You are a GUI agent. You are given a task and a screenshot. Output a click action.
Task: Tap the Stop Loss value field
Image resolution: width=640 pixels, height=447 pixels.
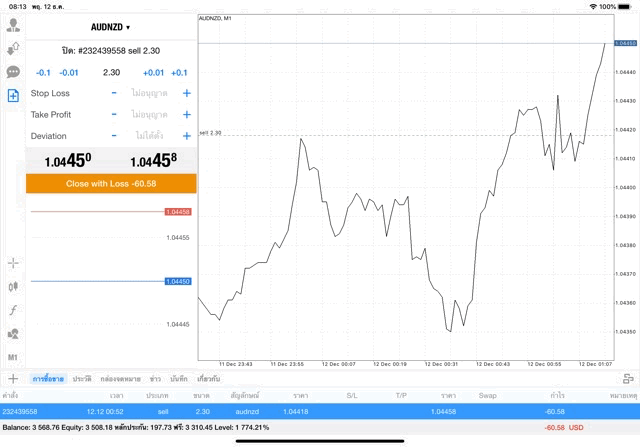coord(149,93)
